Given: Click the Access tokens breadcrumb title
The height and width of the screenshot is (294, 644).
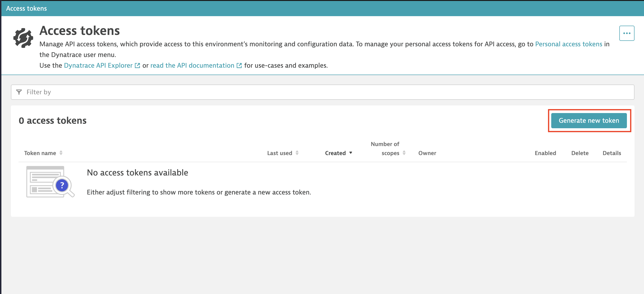Looking at the screenshot, I should [x=27, y=9].
